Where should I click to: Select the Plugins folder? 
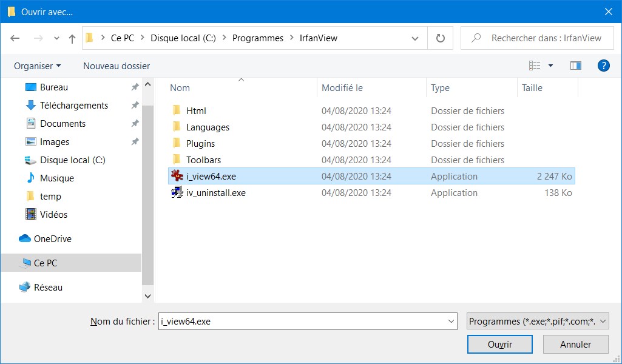[200, 144]
